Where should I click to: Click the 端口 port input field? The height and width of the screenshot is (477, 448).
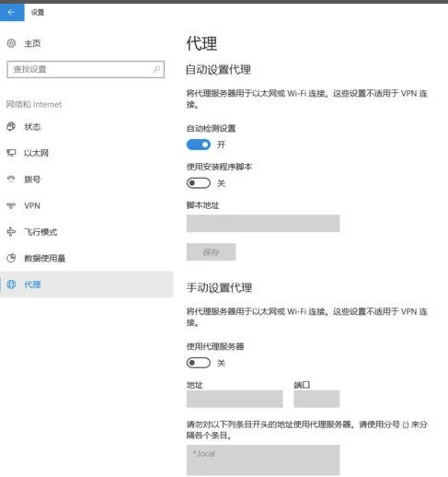point(316,399)
